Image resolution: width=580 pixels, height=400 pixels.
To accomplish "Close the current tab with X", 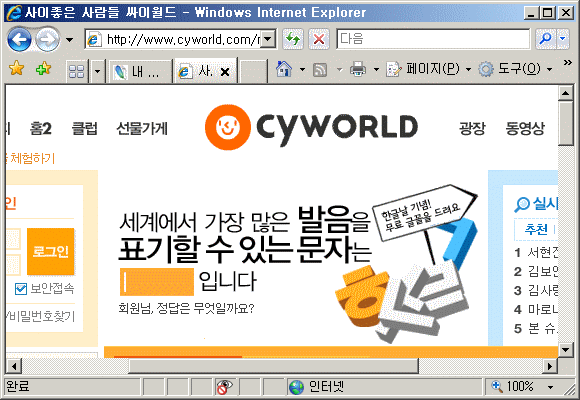I will tap(225, 72).
